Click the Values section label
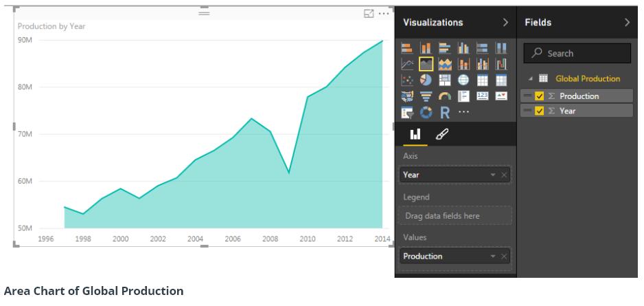The image size is (644, 306). 415,238
